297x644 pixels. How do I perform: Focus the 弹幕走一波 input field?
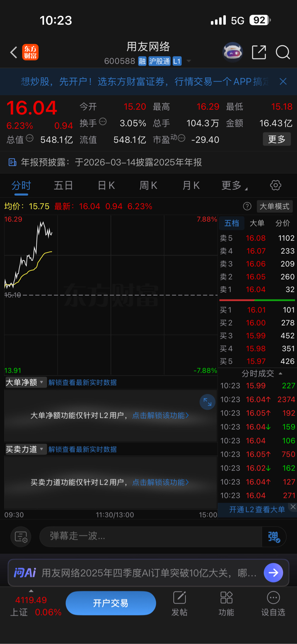151,536
